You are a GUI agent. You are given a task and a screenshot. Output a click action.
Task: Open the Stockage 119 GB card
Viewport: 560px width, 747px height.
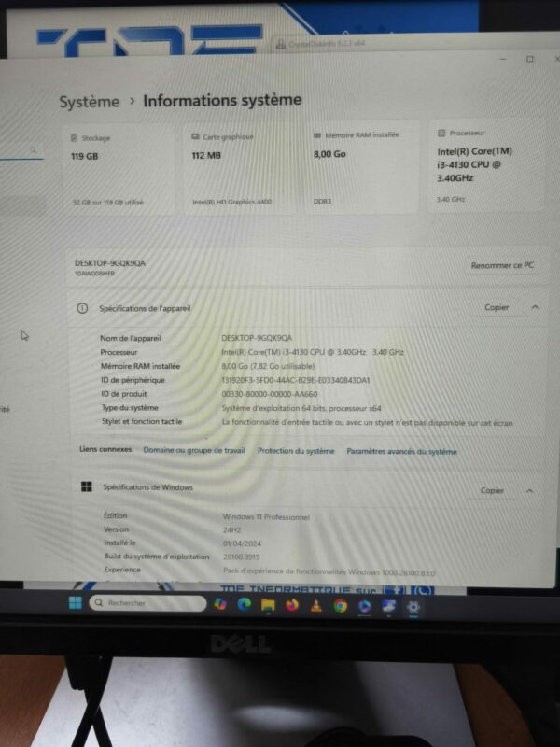click(x=119, y=169)
